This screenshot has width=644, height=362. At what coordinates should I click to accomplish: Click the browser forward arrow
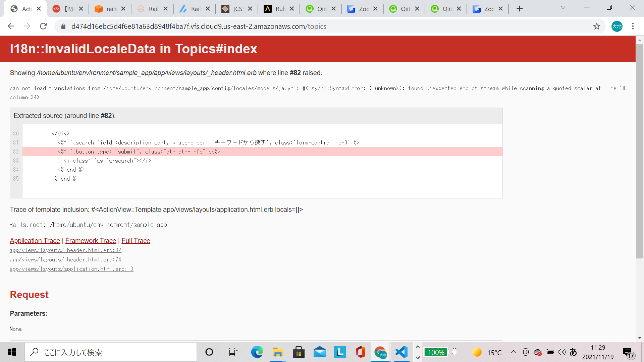27,26
